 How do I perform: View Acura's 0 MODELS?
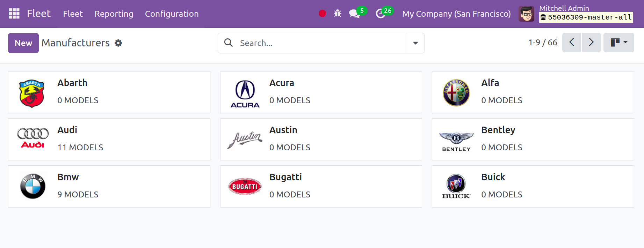[290, 100]
